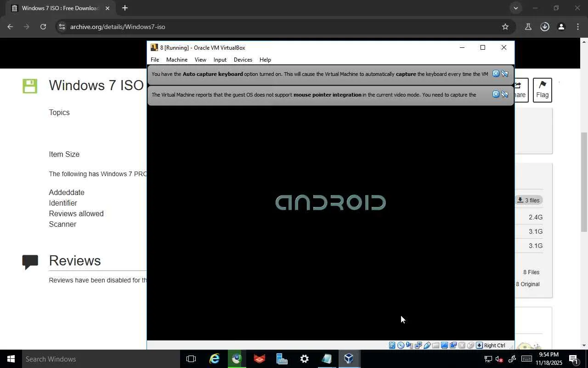Image resolution: width=588 pixels, height=368 pixels.
Task: Open Chrome downloads icon
Action: (545, 27)
